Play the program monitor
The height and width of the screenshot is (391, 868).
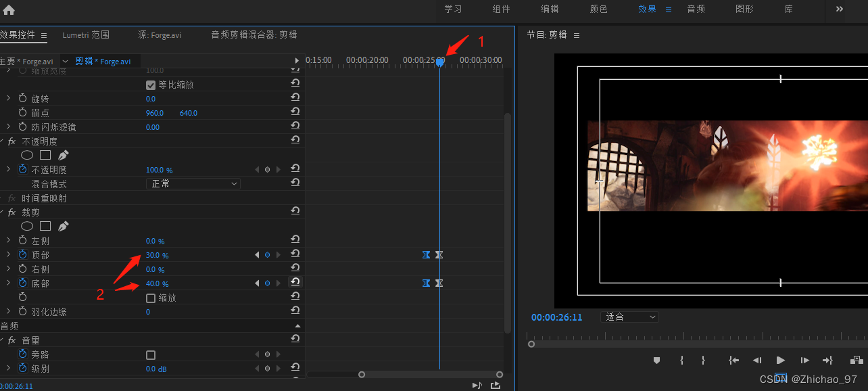click(x=781, y=361)
